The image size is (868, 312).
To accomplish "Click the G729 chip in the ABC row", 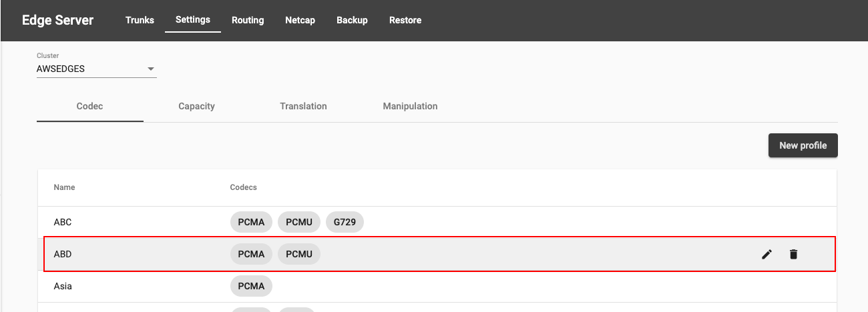I will [x=345, y=222].
